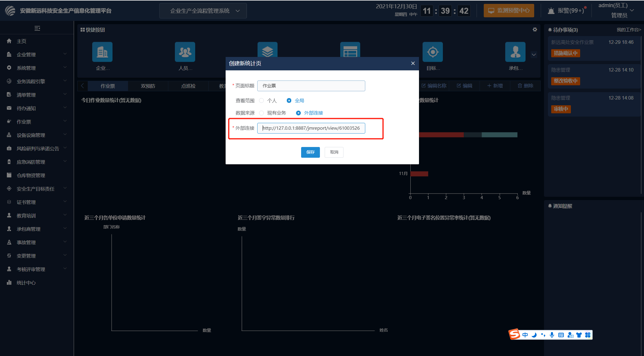Image resolution: width=644 pixels, height=356 pixels.
Task: Toggle Sogou moon half-width icon
Action: [x=534, y=335]
